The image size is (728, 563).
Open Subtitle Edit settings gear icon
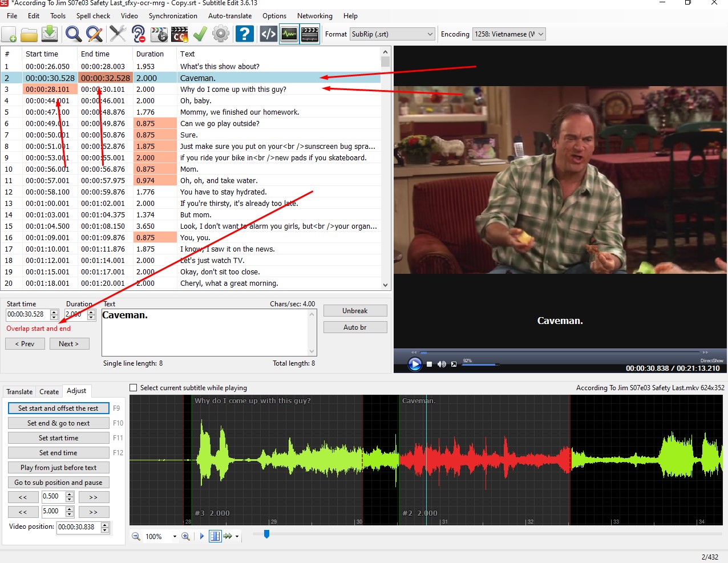click(221, 34)
